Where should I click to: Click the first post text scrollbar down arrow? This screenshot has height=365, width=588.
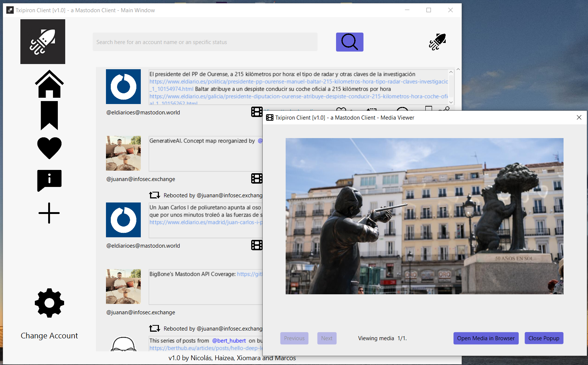click(451, 102)
